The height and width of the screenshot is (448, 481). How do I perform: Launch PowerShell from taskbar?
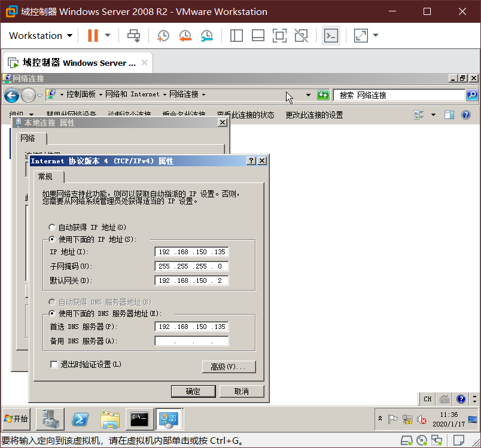[80, 419]
